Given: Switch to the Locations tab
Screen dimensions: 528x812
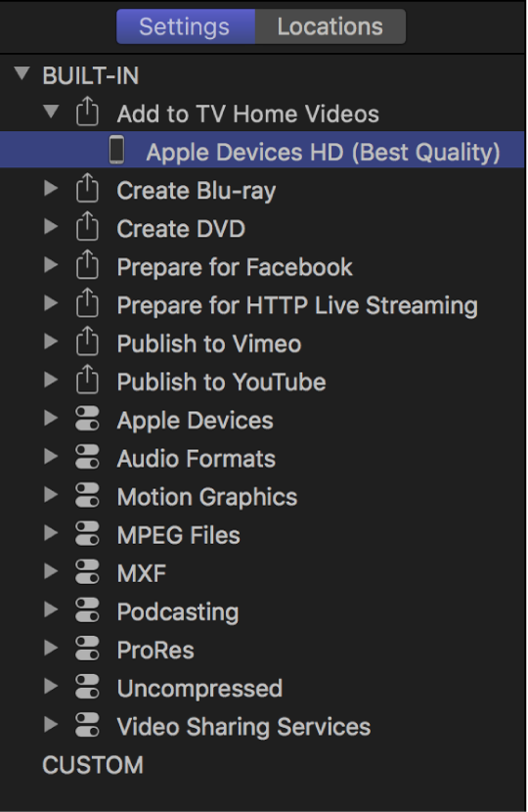Looking at the screenshot, I should click(x=330, y=26).
